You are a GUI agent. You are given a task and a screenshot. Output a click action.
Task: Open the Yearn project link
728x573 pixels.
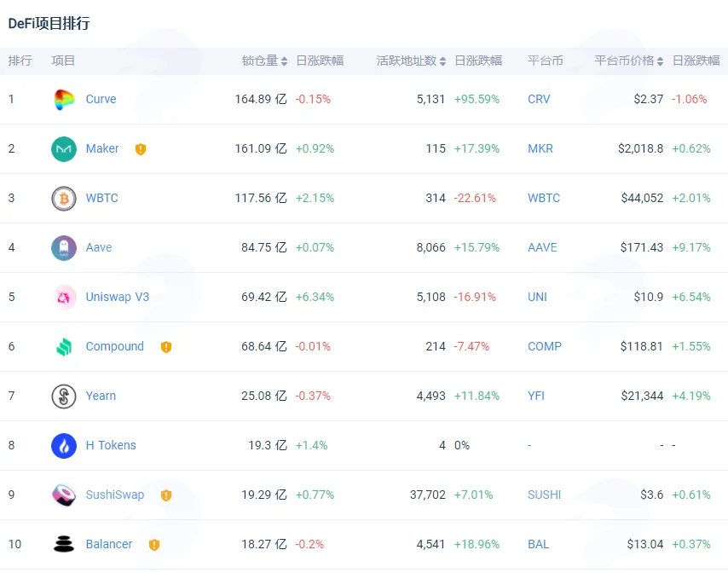(101, 396)
